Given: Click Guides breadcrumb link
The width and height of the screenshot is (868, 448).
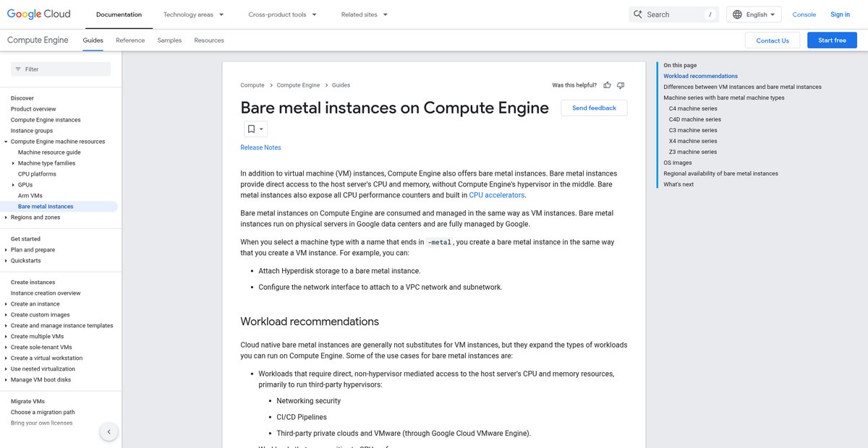Looking at the screenshot, I should point(341,85).
